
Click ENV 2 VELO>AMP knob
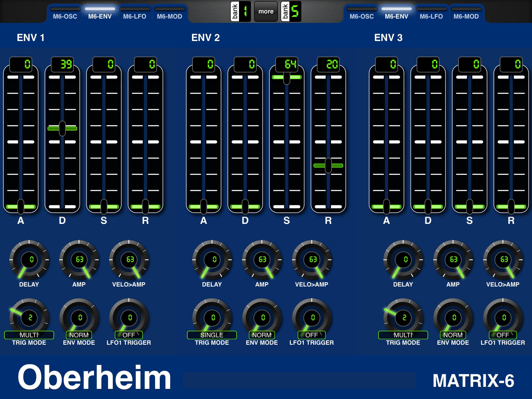[312, 260]
